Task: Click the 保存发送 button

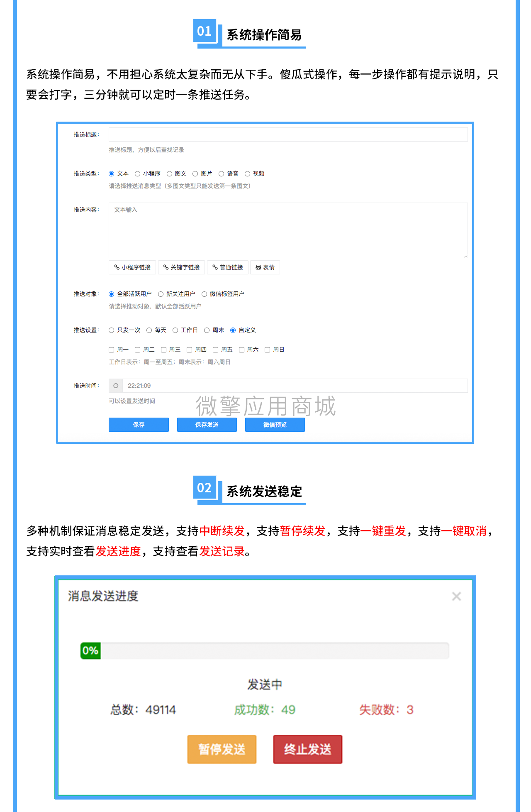Action: (207, 425)
